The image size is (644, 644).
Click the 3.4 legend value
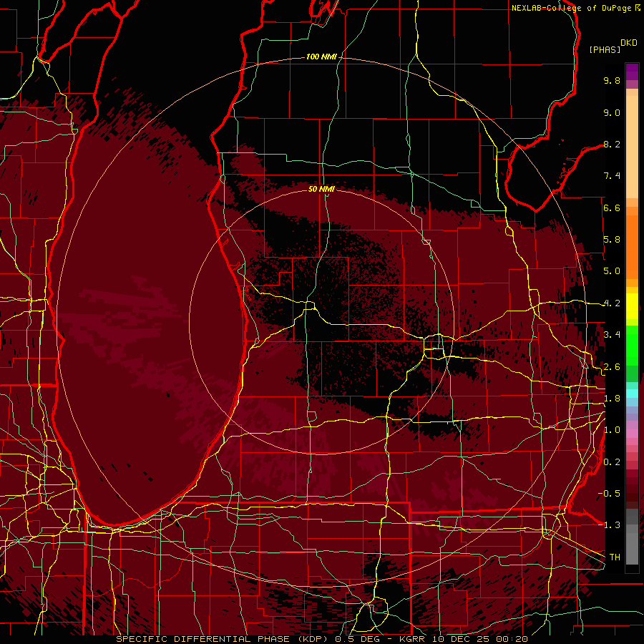[612, 335]
